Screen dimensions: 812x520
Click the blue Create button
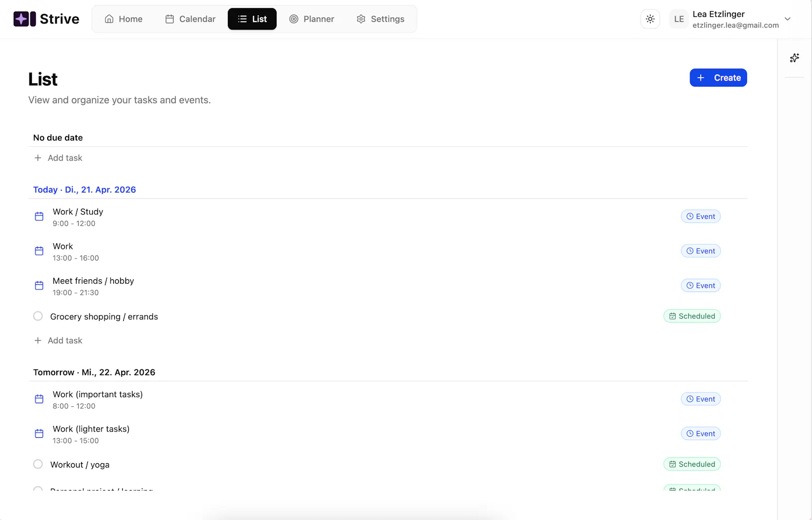pyautogui.click(x=718, y=78)
